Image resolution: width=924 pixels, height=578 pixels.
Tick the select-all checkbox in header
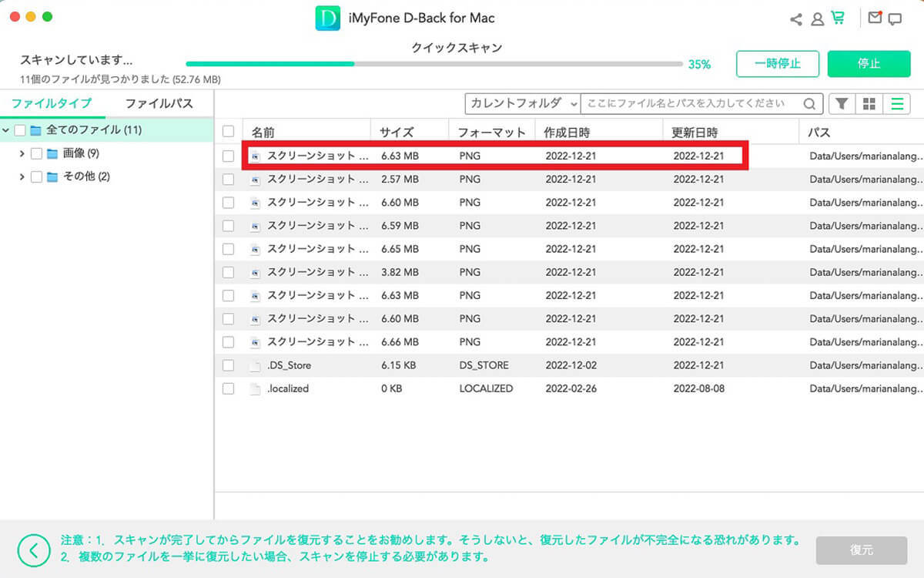228,131
